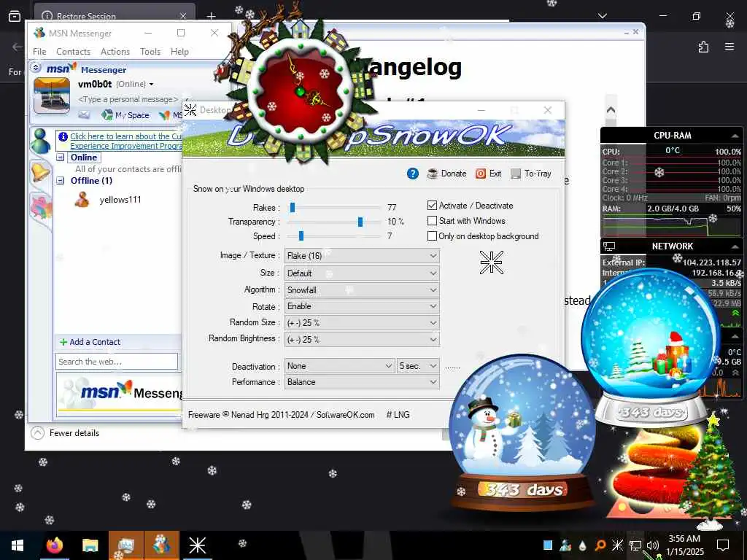
Task: Click the yellows111 contact icon
Action: point(82,200)
